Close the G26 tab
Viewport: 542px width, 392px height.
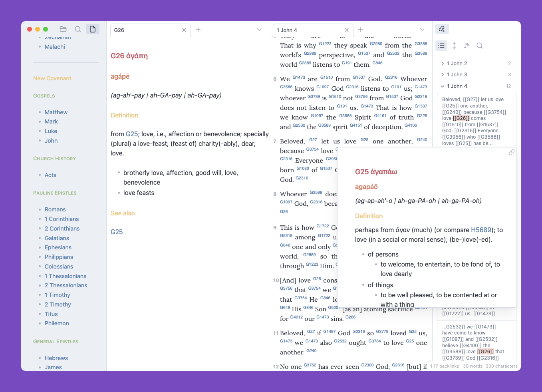click(x=184, y=30)
